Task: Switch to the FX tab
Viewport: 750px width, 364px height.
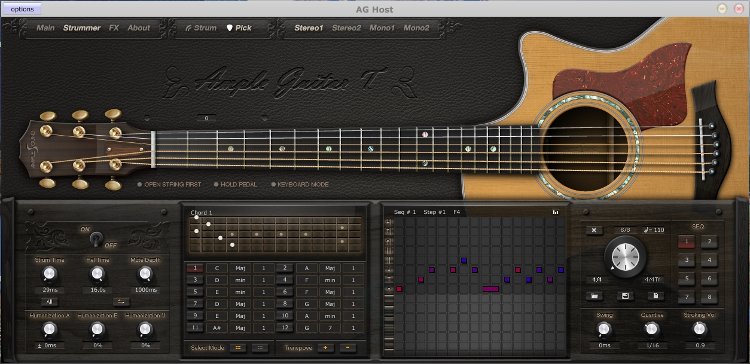Action: [114, 28]
